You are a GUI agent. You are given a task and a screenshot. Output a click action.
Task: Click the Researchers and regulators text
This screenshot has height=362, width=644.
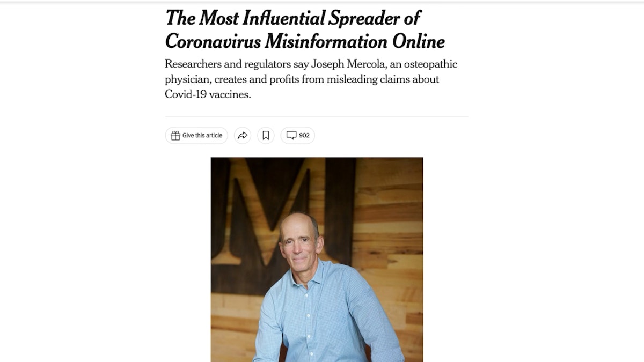(228, 64)
